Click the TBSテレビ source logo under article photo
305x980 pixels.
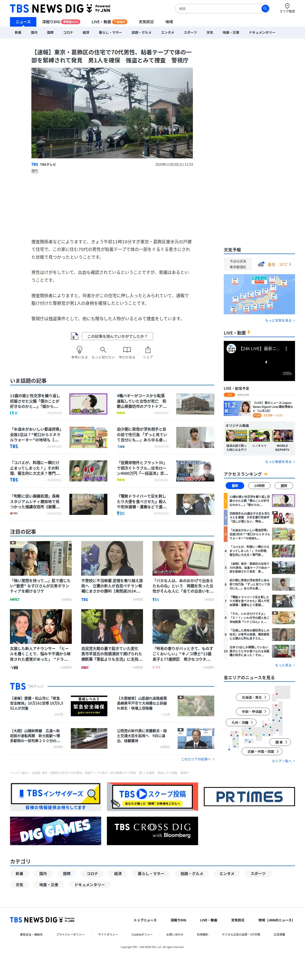[x=35, y=165]
